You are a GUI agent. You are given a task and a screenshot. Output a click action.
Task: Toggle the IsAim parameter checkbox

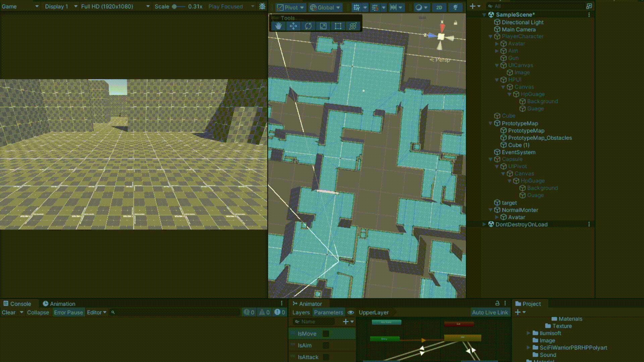point(326,345)
